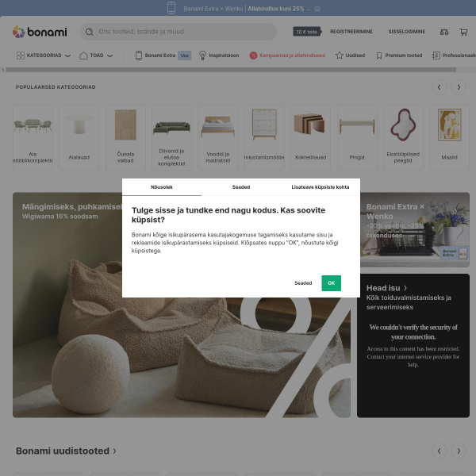Image resolution: width=476 pixels, height=476 pixels.
Task: Show previous Bonami uudistooted items
Action: [x=440, y=451]
